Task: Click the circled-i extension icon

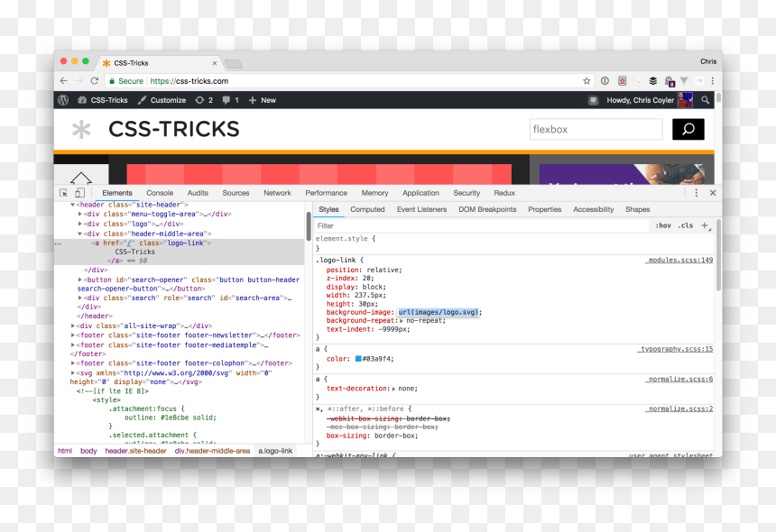Action: pyautogui.click(x=605, y=81)
